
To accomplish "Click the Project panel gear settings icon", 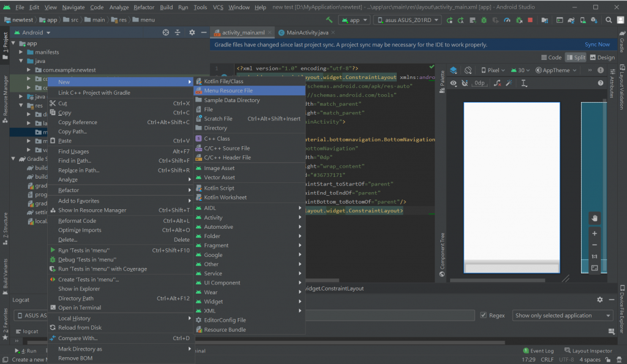I will pos(192,32).
